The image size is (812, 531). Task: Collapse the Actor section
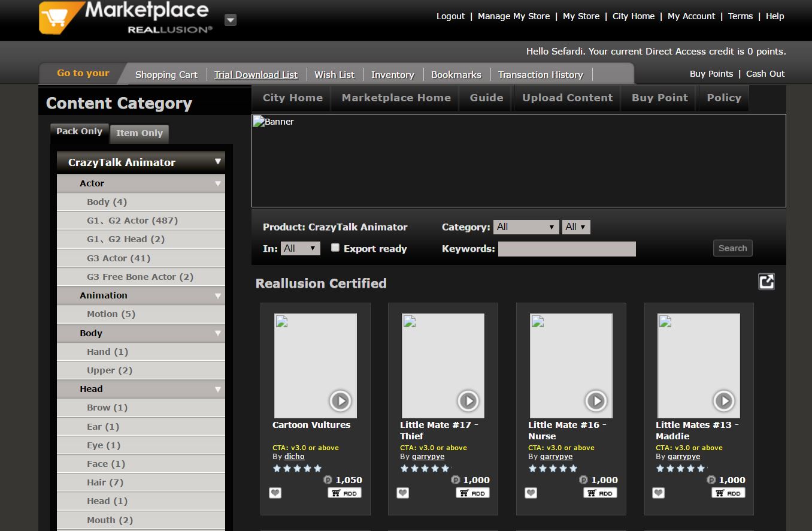[x=218, y=183]
